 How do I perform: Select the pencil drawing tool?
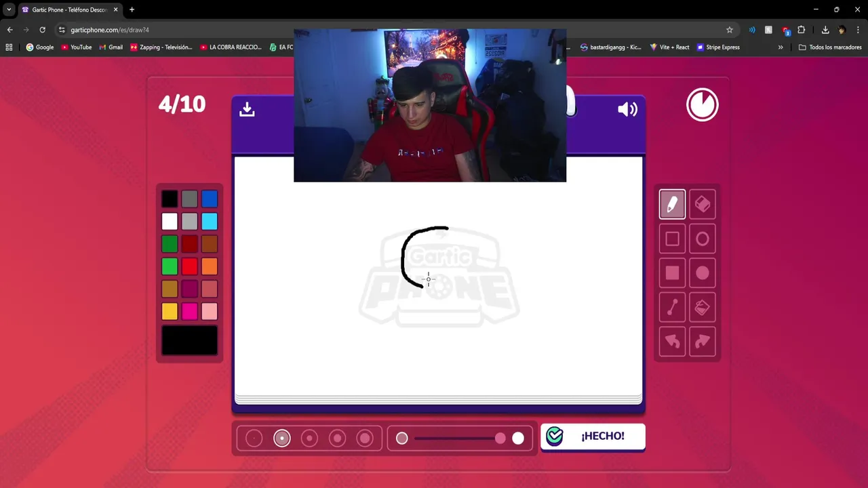[672, 204]
